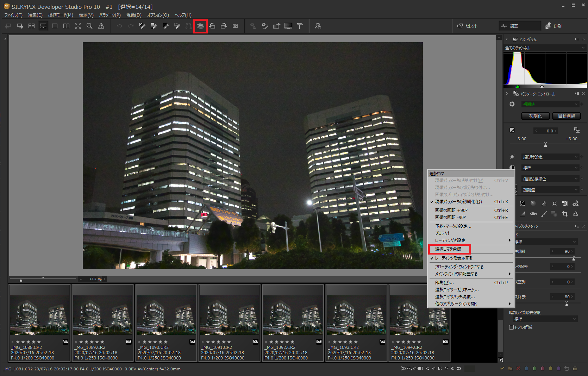Open the 編集(E) menu

[35, 15]
